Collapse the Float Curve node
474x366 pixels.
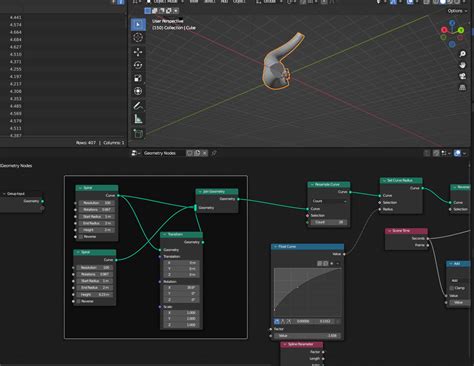pos(275,247)
